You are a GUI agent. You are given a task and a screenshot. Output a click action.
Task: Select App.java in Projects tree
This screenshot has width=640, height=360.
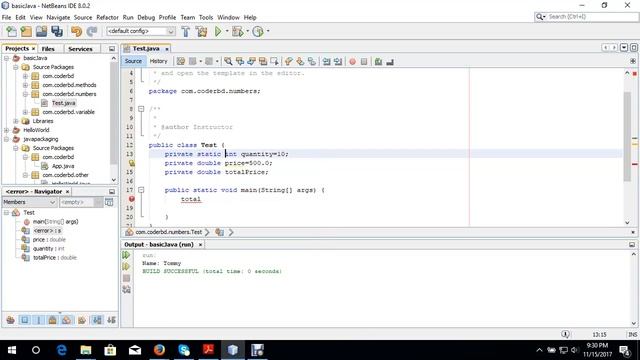63,166
